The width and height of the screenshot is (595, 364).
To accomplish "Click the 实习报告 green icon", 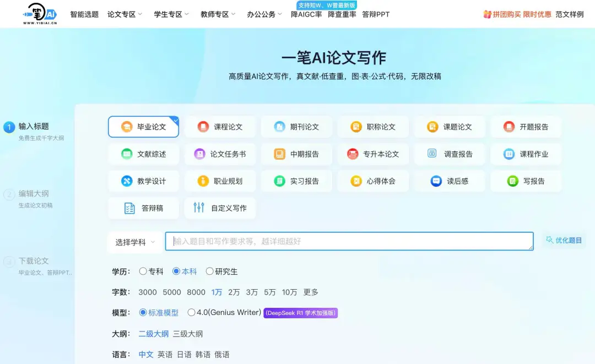I will tap(280, 181).
